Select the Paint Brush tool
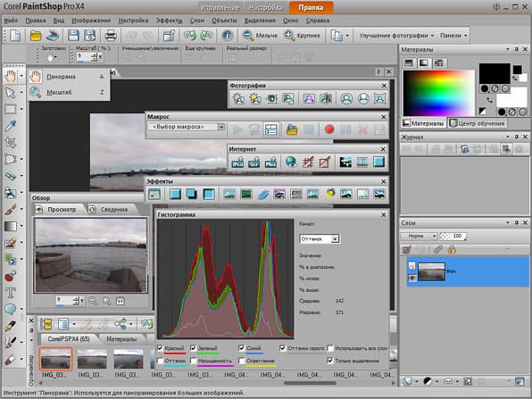 point(10,209)
